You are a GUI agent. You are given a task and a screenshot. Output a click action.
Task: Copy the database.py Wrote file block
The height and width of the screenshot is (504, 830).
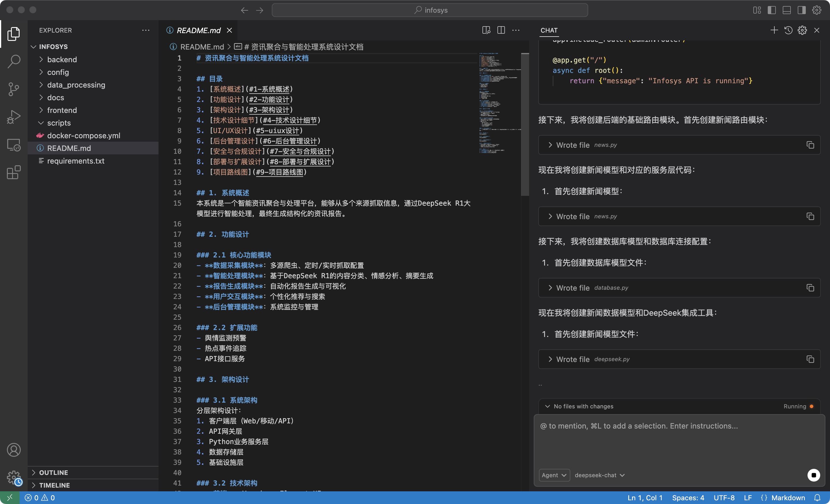click(810, 288)
